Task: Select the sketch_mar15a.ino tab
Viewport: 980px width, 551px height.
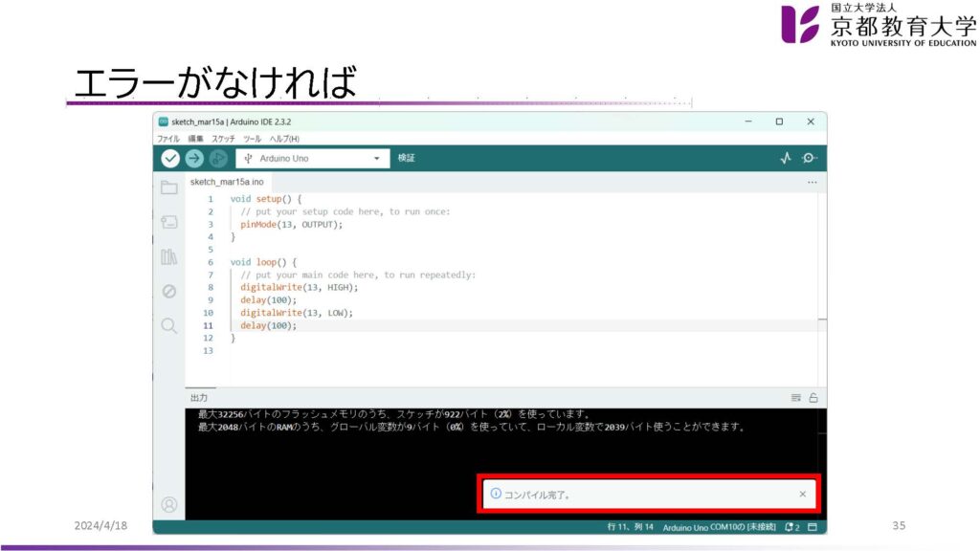Action: 226,182
